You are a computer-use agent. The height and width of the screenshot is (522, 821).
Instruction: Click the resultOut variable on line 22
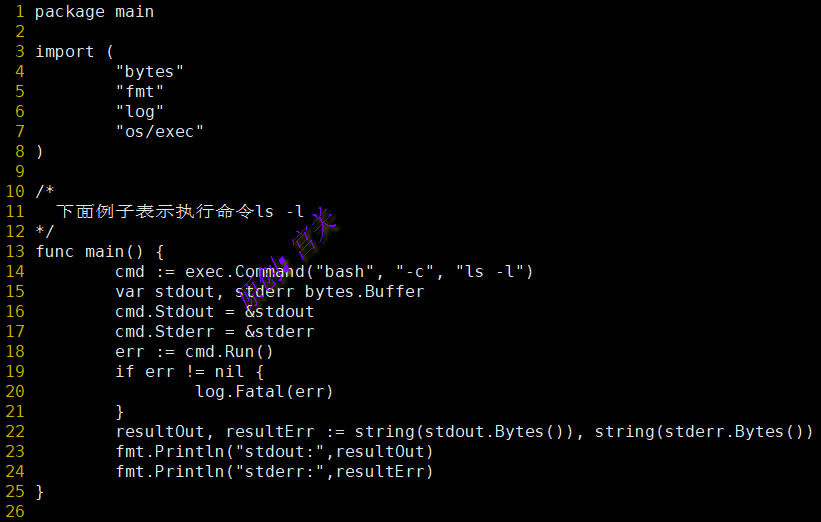click(160, 432)
